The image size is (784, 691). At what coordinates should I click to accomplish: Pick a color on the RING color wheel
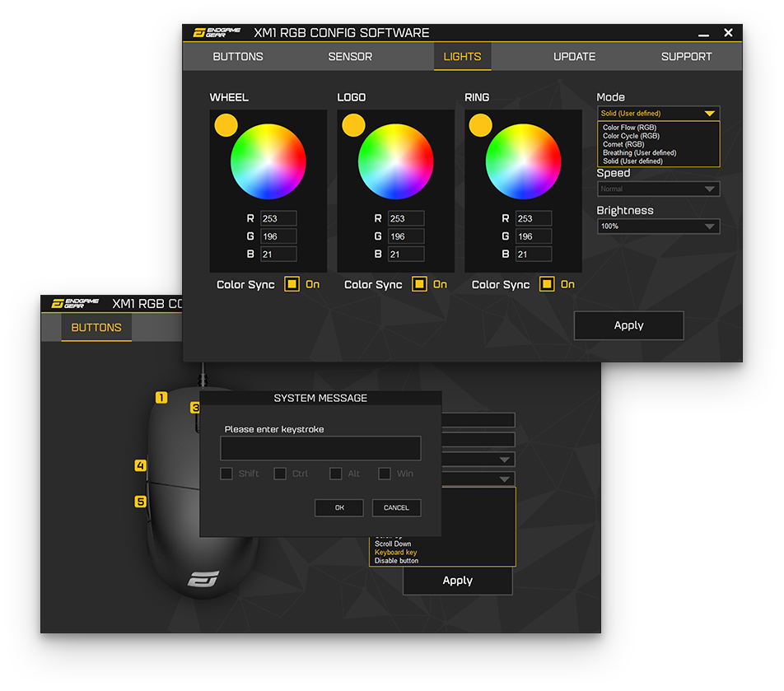[523, 161]
